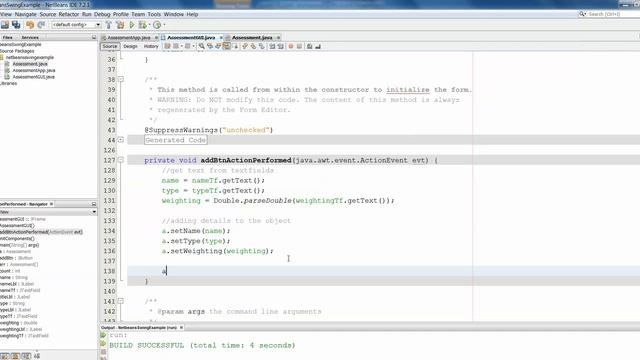Open the Files tab
The width and height of the screenshot is (640, 360).
(x=8, y=37)
